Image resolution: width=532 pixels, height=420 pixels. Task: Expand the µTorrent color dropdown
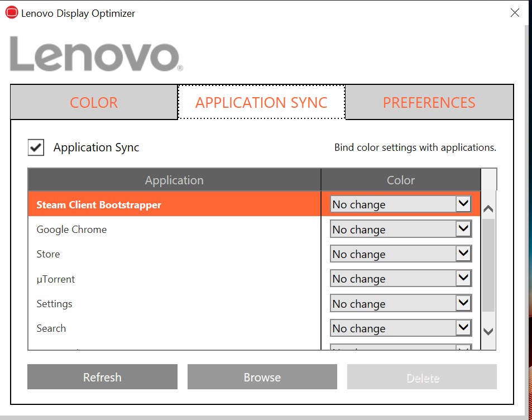(x=463, y=279)
